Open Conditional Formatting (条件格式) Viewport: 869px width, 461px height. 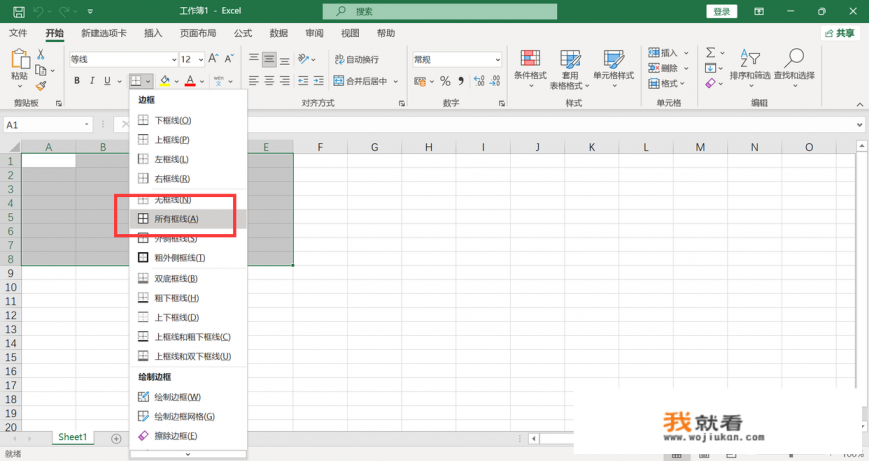click(x=530, y=66)
